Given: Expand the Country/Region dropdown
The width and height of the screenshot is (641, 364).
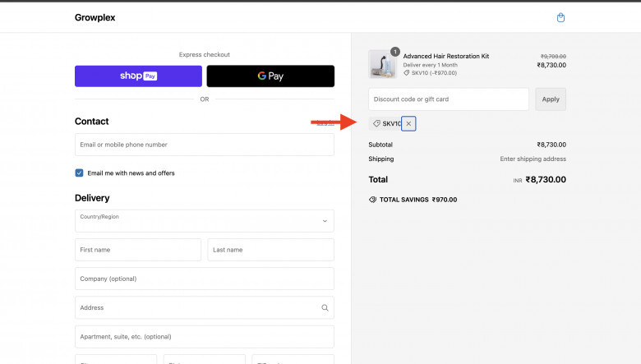Looking at the screenshot, I should (x=205, y=221).
